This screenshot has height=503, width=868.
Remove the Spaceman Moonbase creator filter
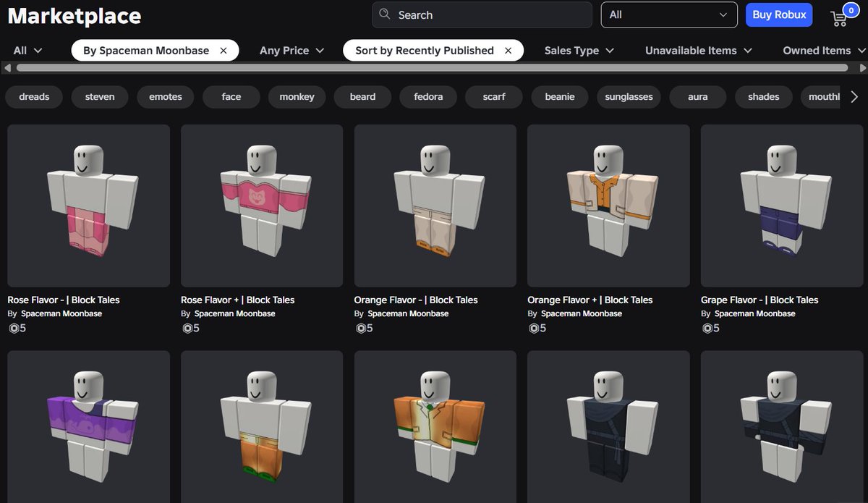(x=224, y=51)
